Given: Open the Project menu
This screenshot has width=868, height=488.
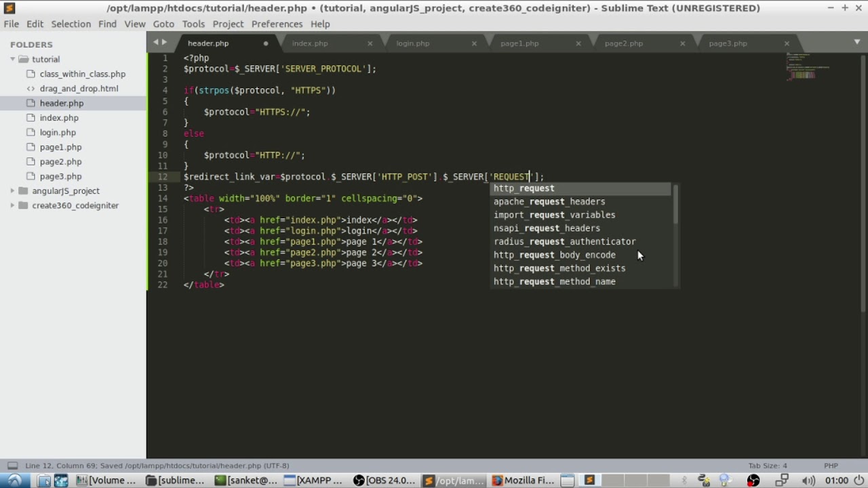Looking at the screenshot, I should (228, 24).
